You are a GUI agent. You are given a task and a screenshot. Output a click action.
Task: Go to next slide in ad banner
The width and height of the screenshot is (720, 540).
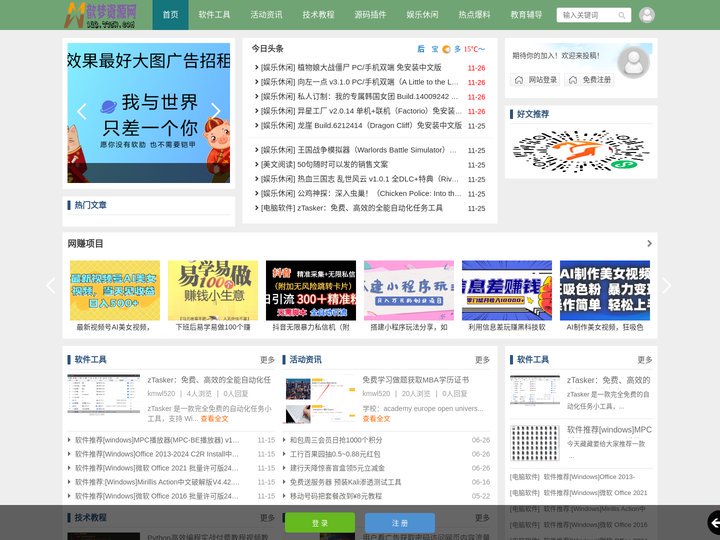click(x=215, y=112)
